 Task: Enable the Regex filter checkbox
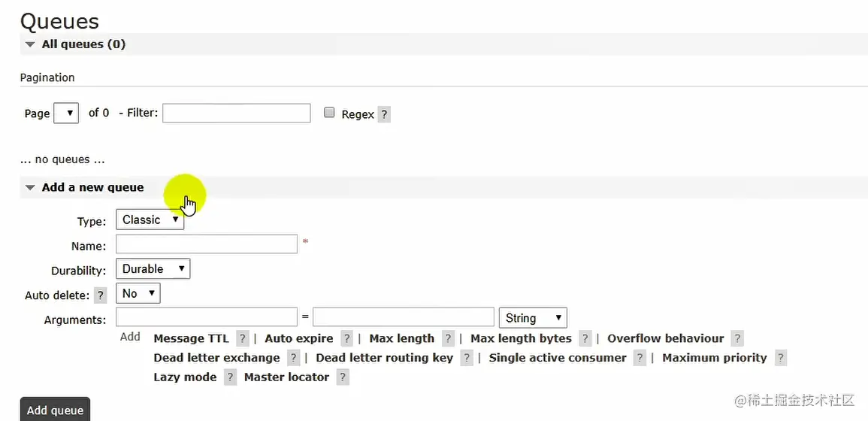(x=329, y=113)
